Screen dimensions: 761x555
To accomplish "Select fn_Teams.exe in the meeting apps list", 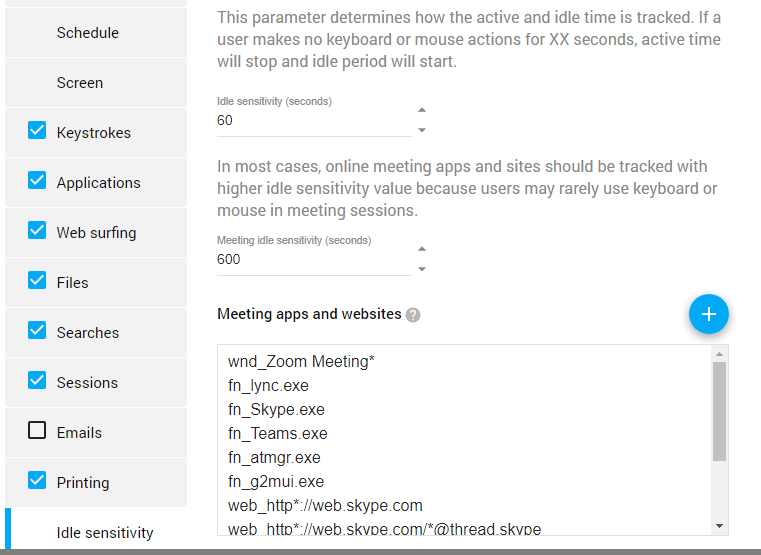I will tap(278, 433).
